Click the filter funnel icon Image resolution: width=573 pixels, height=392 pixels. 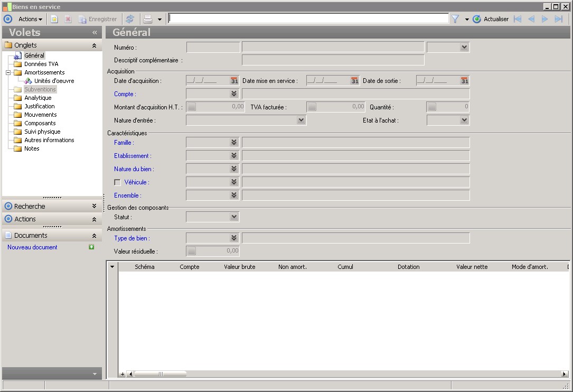[x=455, y=19]
